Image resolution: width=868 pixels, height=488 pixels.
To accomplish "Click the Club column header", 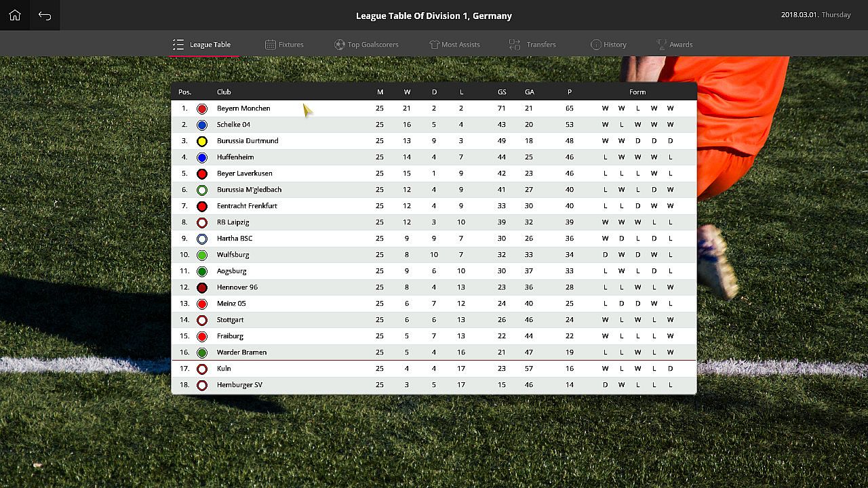I will coord(224,92).
